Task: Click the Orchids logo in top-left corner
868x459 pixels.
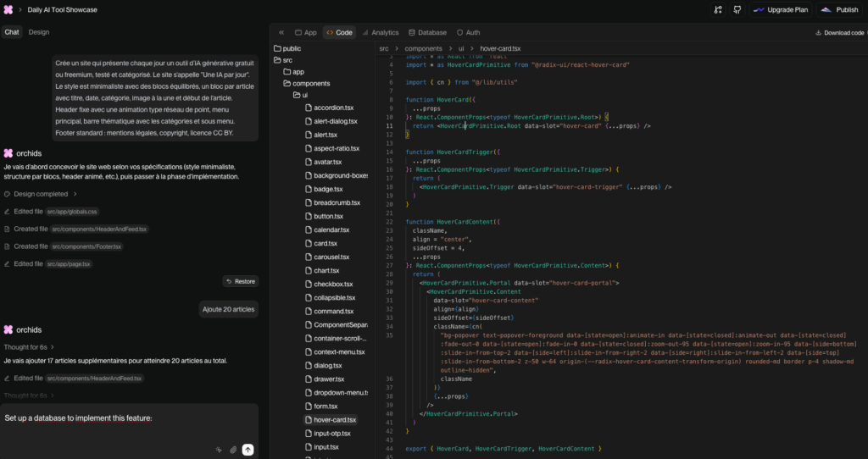Action: tap(8, 9)
